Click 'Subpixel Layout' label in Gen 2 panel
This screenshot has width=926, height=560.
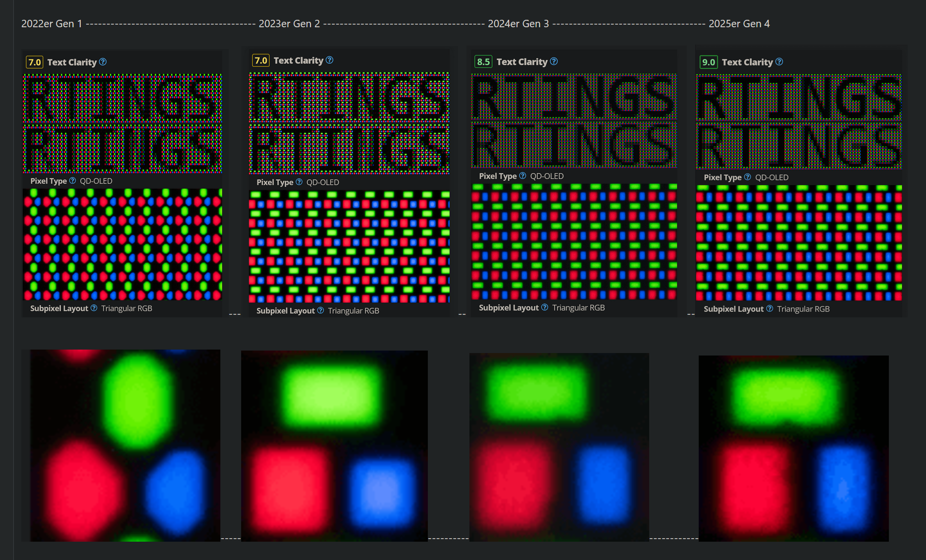click(x=285, y=311)
